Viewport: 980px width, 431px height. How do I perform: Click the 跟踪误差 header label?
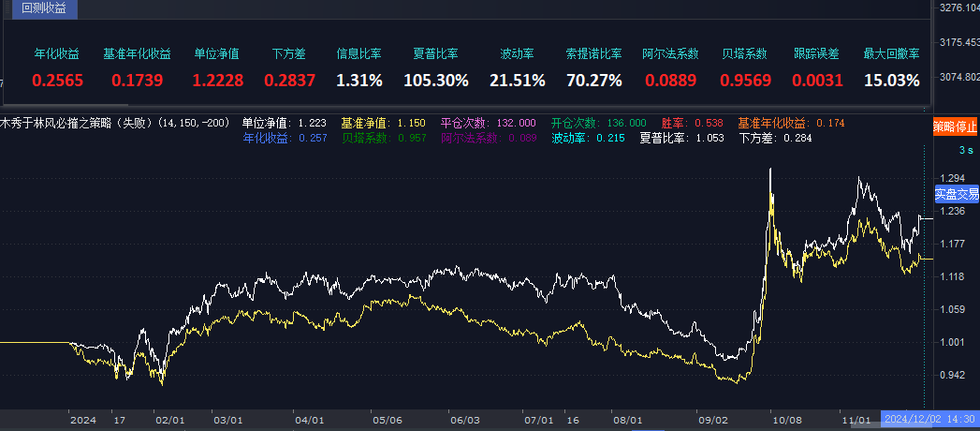click(817, 53)
